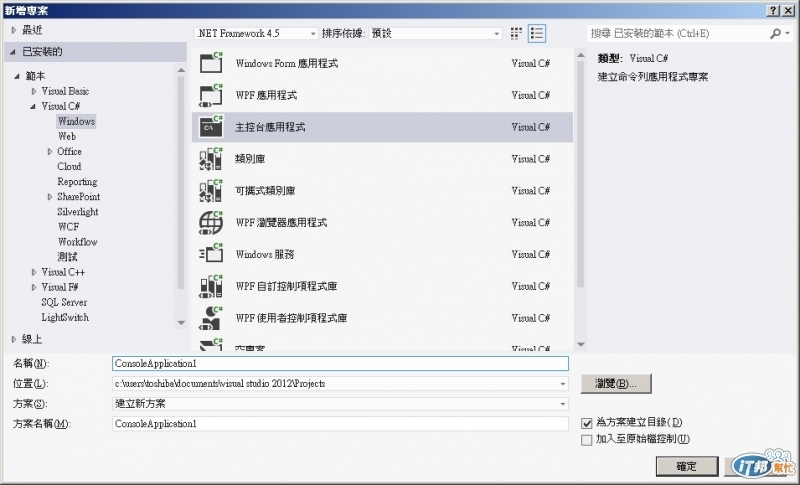Enable 加入至原始檔控制 checkbox

(587, 440)
